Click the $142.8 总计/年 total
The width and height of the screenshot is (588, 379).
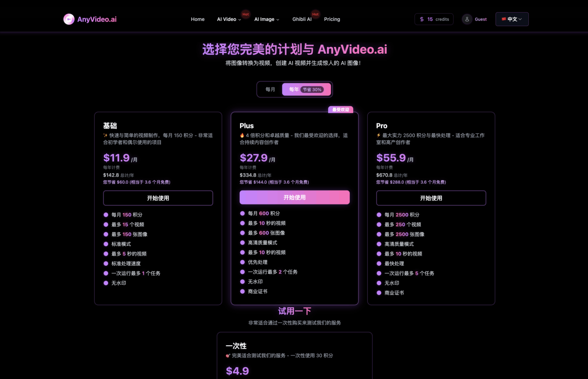click(x=118, y=175)
